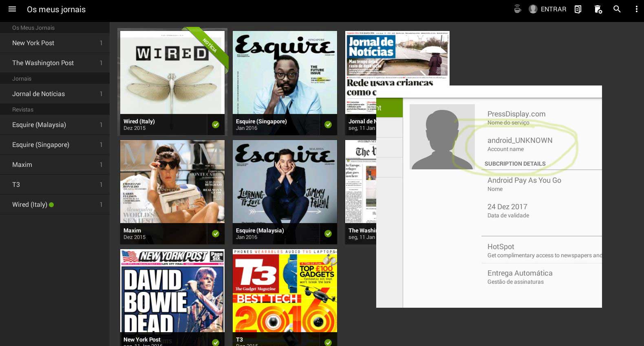Select Maxim in the sidebar list

pyautogui.click(x=55, y=164)
